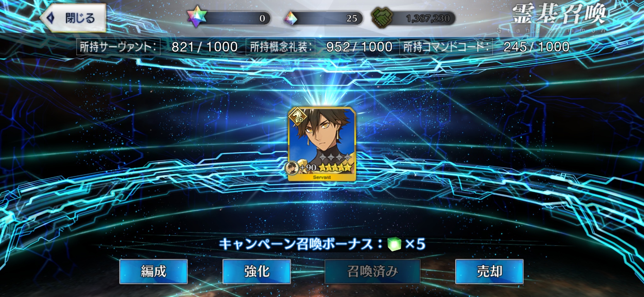Viewport: 644px width, 297px height.
Task: Tap the friend point amount 1,387,230
Action: point(428,19)
